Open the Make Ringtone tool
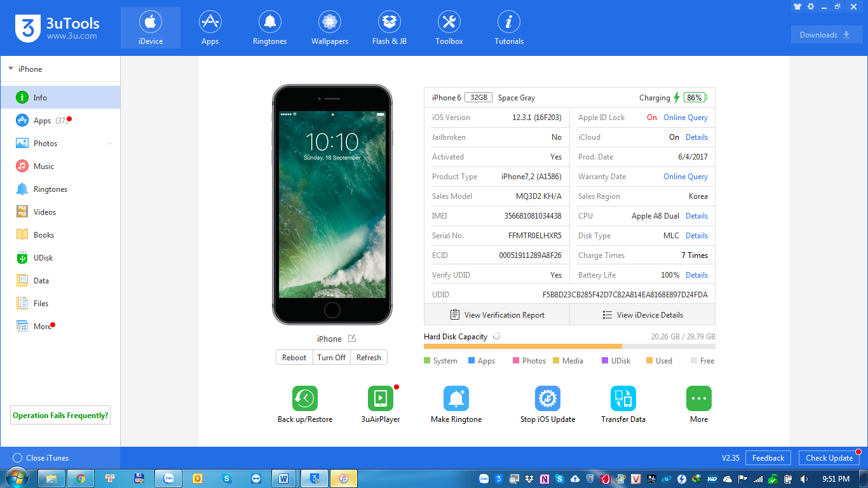The width and height of the screenshot is (868, 488). [x=456, y=398]
